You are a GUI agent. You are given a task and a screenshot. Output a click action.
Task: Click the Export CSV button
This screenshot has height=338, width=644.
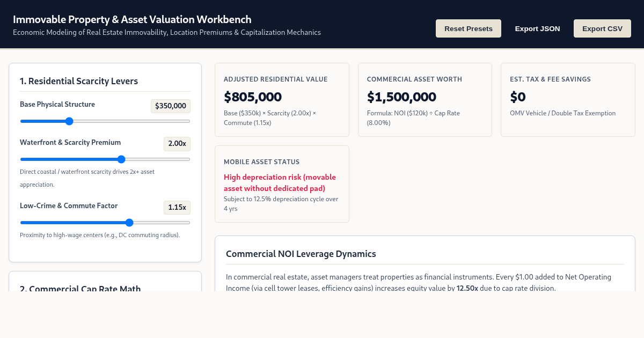coord(602,28)
